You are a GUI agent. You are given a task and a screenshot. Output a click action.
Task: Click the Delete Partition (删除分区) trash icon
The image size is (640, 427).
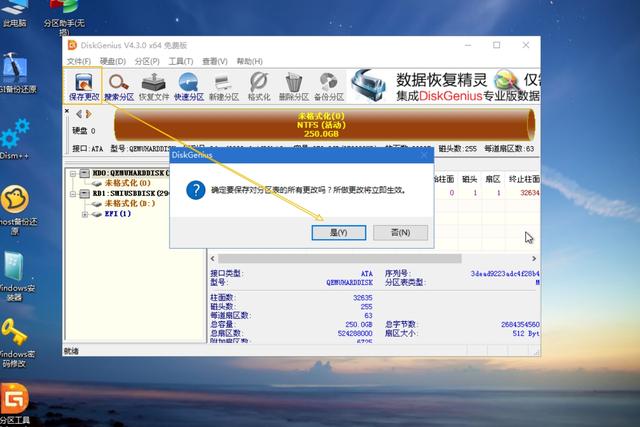[293, 86]
